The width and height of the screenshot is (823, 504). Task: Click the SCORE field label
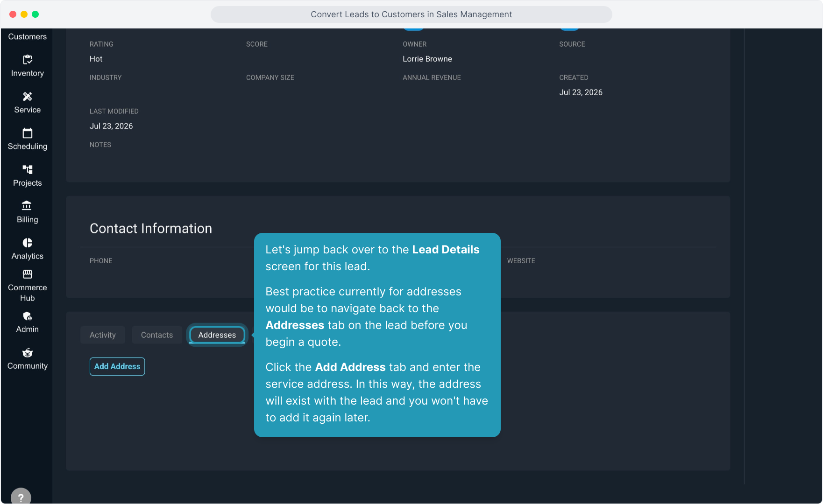(x=257, y=44)
